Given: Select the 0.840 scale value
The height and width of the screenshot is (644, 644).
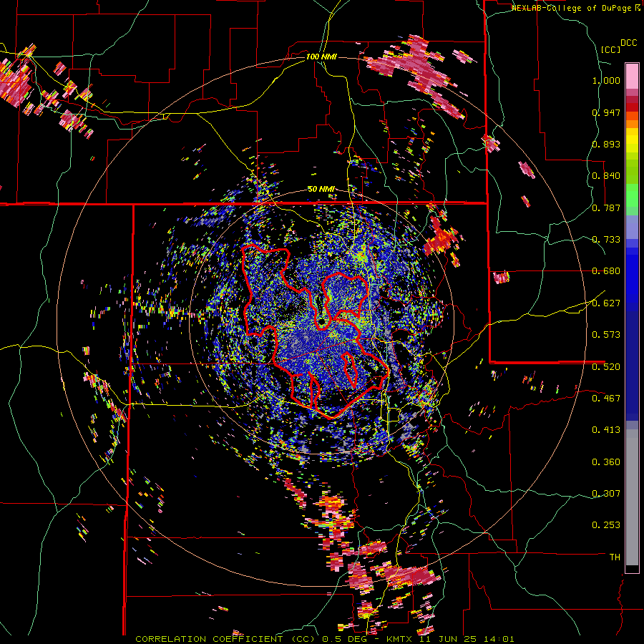Looking at the screenshot, I should coord(606,176).
